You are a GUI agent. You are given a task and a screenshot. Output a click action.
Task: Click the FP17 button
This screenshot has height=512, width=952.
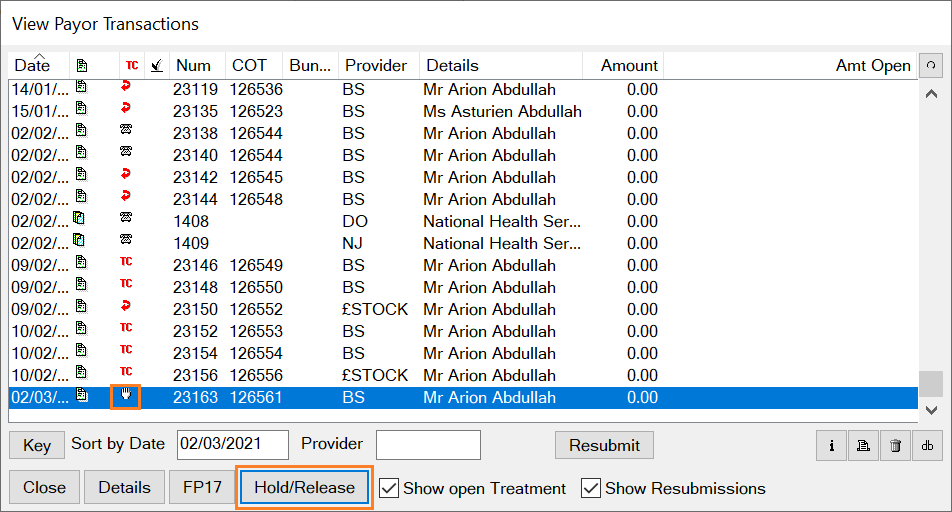click(202, 487)
